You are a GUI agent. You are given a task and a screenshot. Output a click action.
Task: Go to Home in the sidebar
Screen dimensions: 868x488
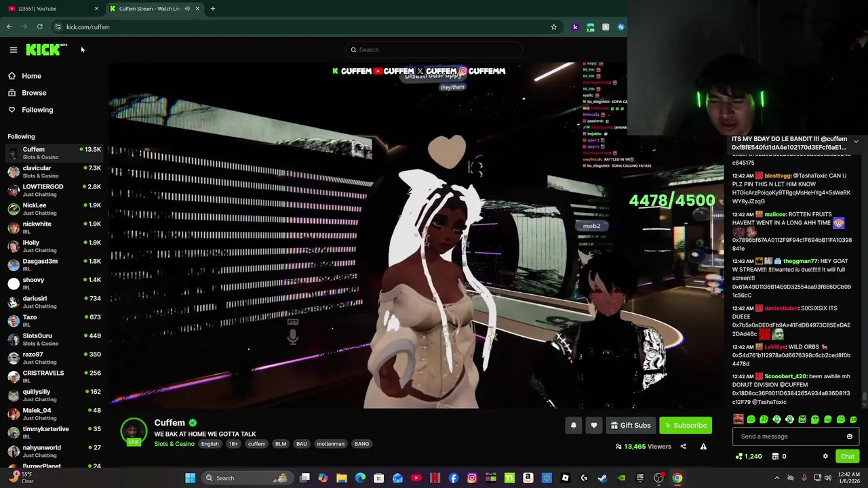31,76
